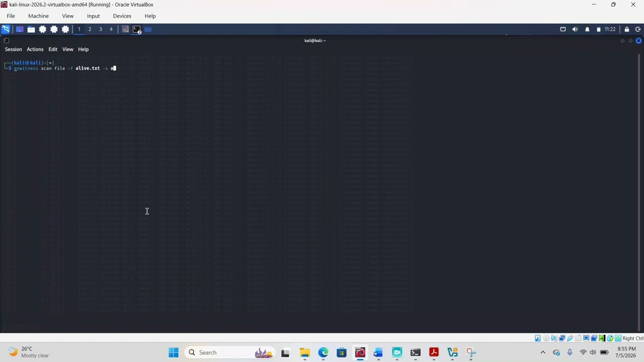Open Windows Start menu
The width and height of the screenshot is (644, 362).
pyautogui.click(x=174, y=352)
